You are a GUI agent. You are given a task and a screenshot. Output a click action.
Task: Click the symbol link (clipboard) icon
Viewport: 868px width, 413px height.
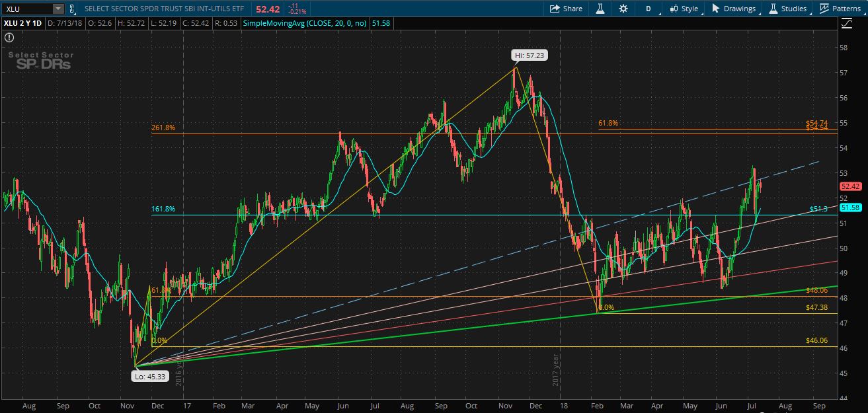71,9
